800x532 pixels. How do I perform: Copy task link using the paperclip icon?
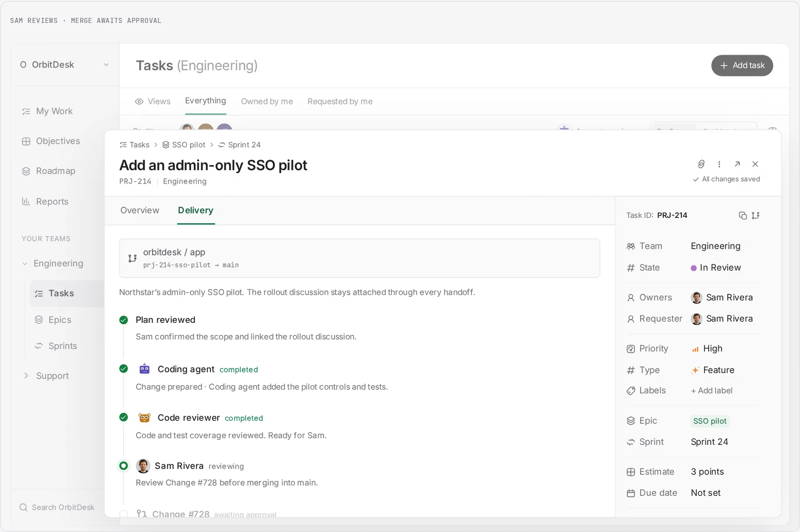click(701, 164)
